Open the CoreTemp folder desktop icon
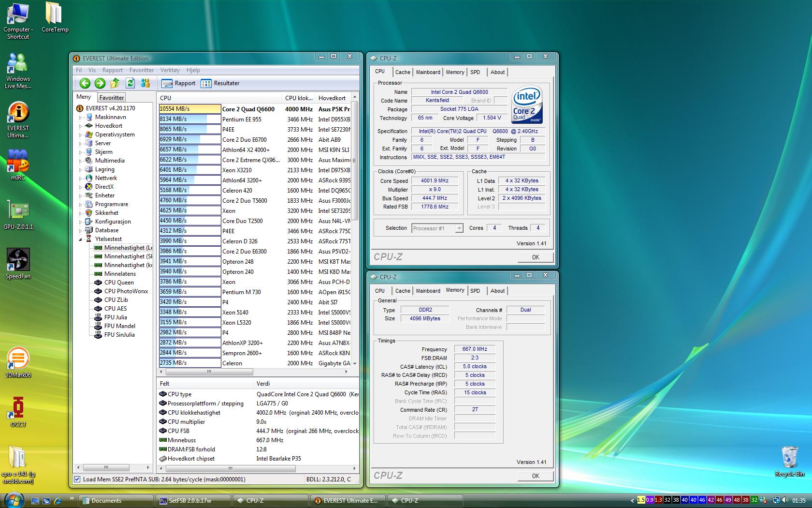The height and width of the screenshot is (508, 812). click(x=55, y=17)
